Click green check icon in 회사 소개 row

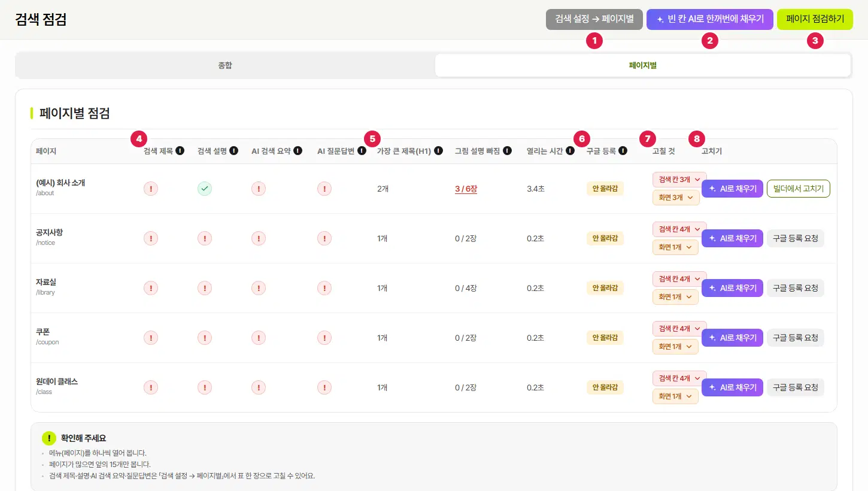(205, 189)
